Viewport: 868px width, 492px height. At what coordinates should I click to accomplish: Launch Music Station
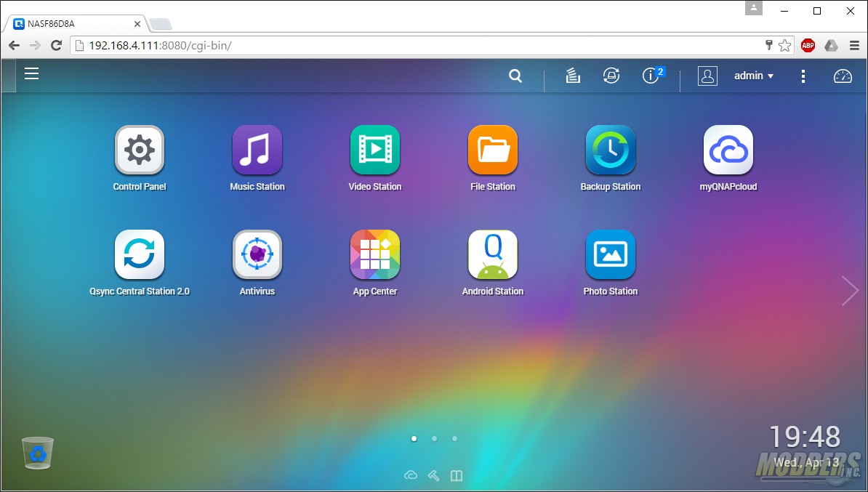[x=257, y=150]
